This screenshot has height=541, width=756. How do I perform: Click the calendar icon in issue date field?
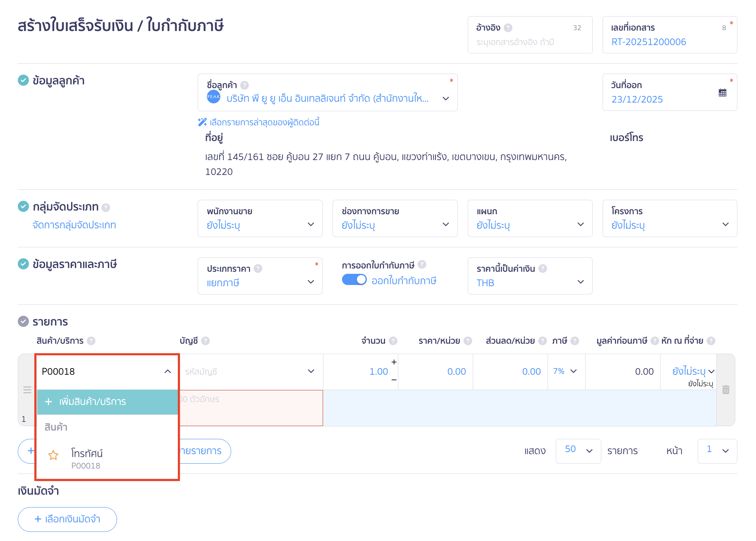pyautogui.click(x=722, y=93)
